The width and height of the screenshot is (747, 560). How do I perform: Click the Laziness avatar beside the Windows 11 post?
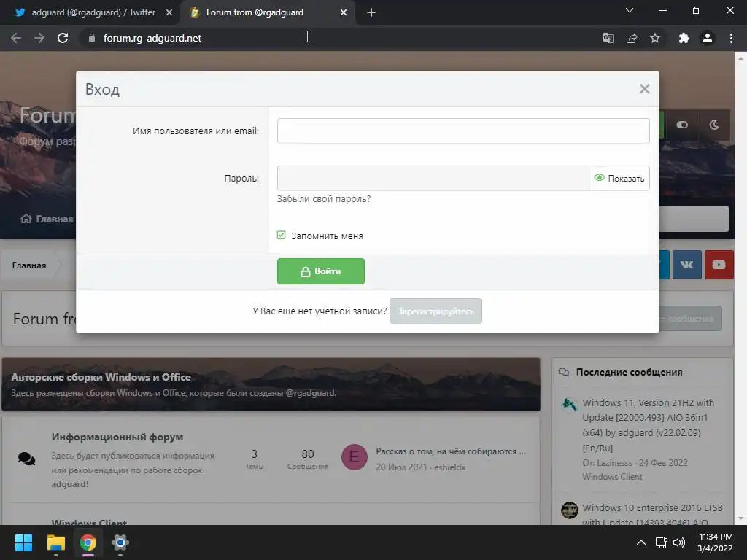[569, 405]
